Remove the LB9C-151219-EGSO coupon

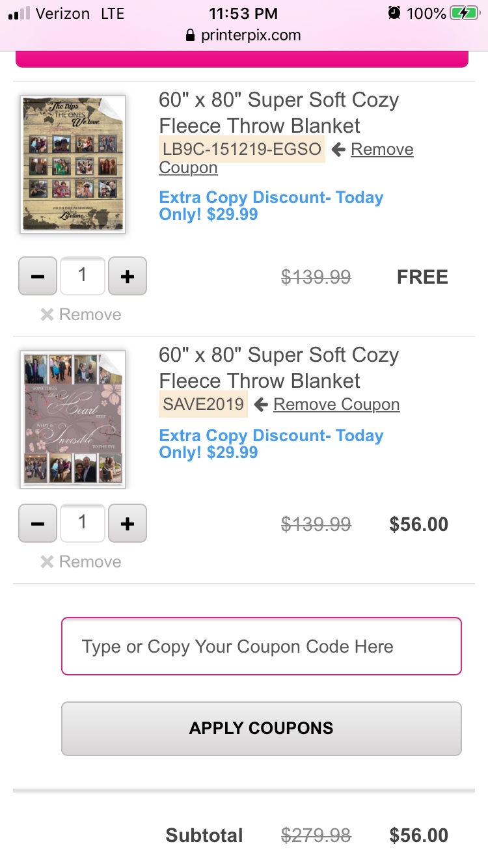pos(382,149)
